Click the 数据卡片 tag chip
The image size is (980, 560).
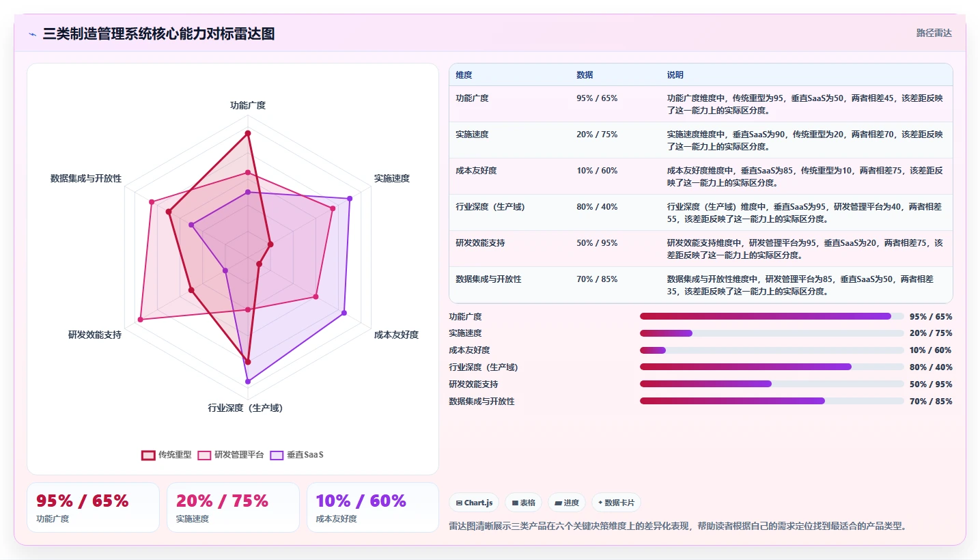tap(616, 503)
